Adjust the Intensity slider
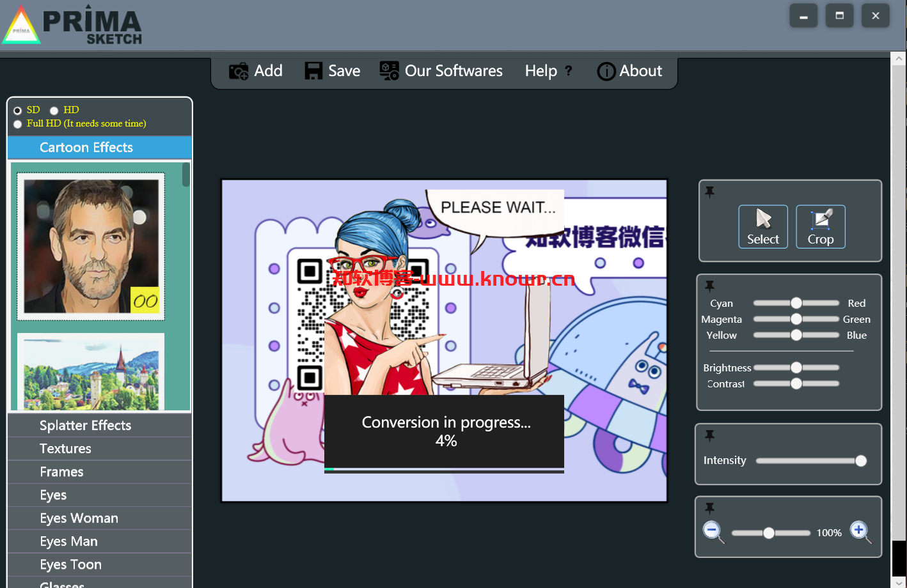This screenshot has height=588, width=907. pos(811,461)
